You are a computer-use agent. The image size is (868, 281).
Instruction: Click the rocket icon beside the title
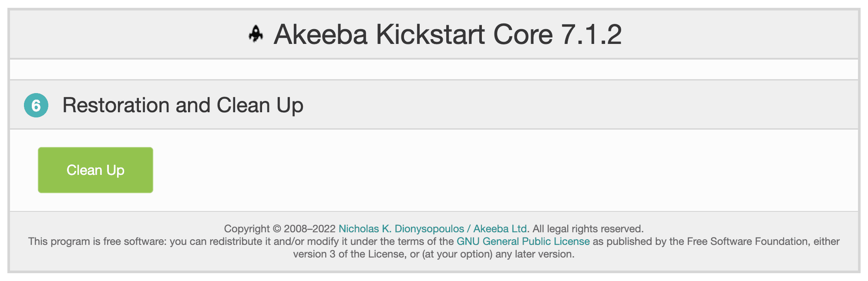(256, 34)
